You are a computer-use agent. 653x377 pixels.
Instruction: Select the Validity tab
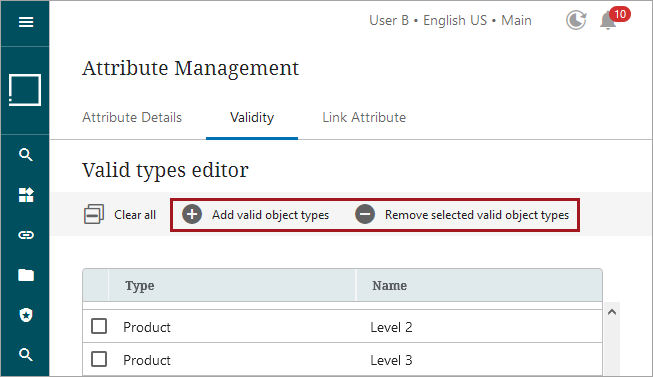pos(252,117)
